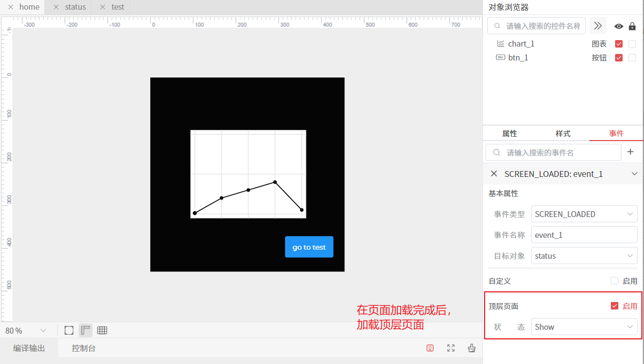Viewport: 644px width, 364px height.
Task: Open the 80 % zoom dropdown
Action: tap(26, 330)
